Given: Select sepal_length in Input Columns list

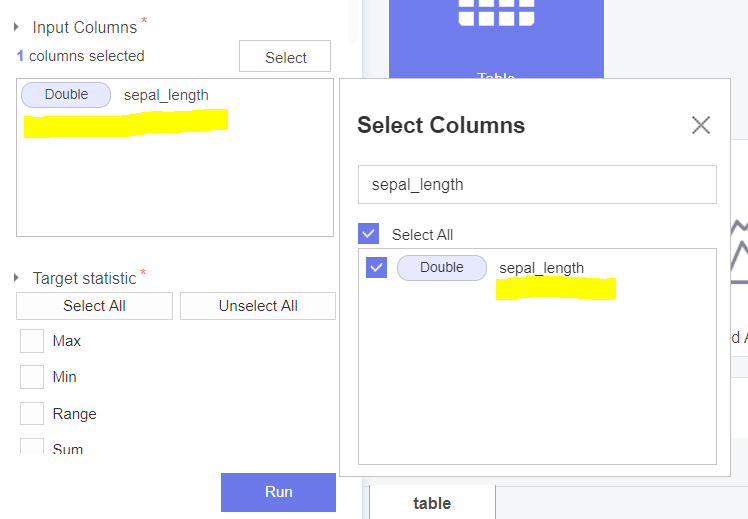Looking at the screenshot, I should tap(166, 95).
